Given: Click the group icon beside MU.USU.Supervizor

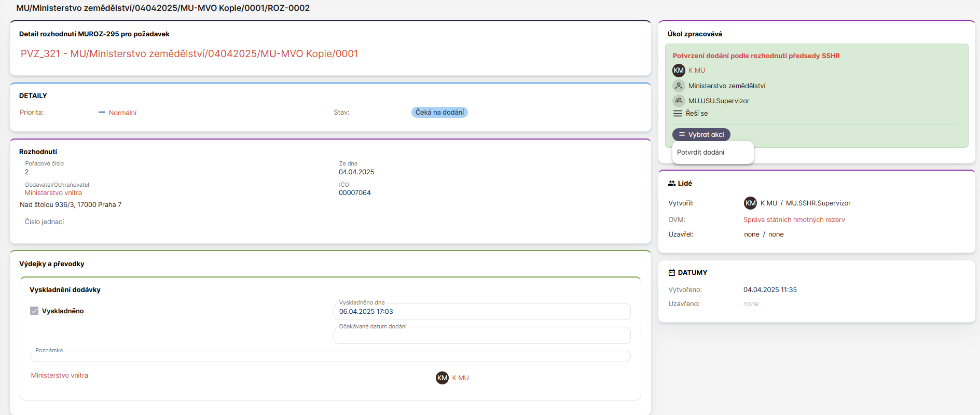Looking at the screenshot, I should [x=679, y=101].
